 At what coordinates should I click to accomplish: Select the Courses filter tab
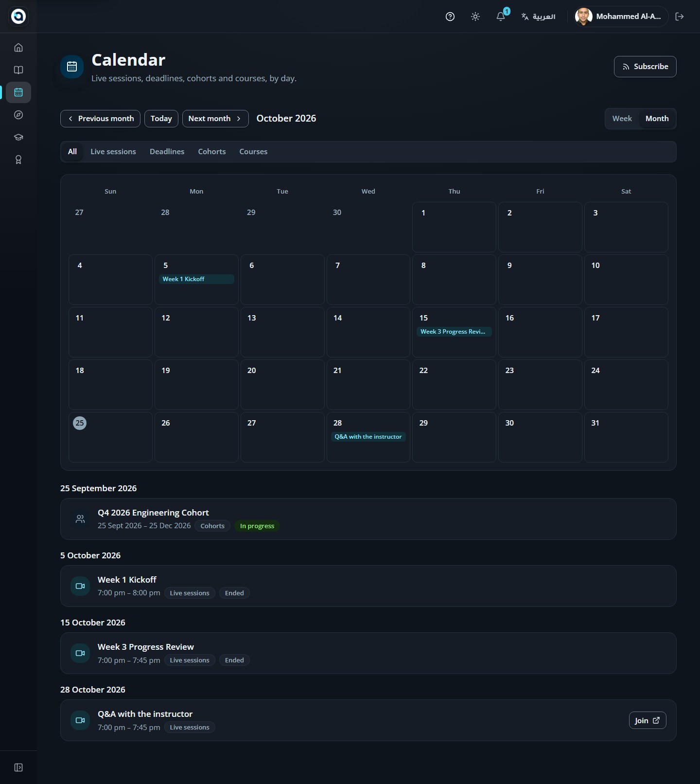[x=253, y=152]
